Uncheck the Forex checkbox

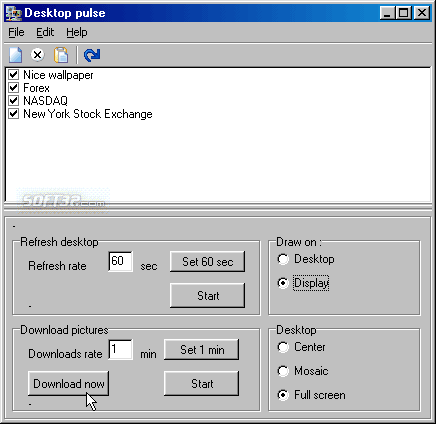click(x=13, y=88)
